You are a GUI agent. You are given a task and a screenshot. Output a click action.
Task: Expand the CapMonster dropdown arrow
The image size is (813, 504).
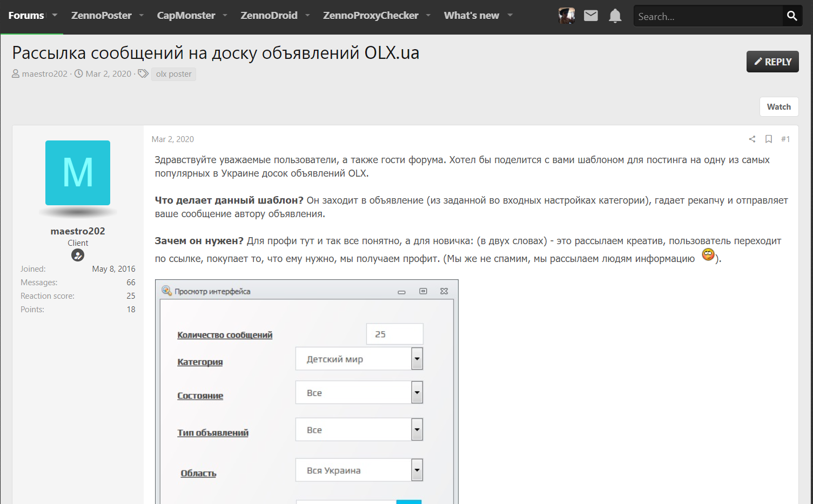tap(225, 16)
